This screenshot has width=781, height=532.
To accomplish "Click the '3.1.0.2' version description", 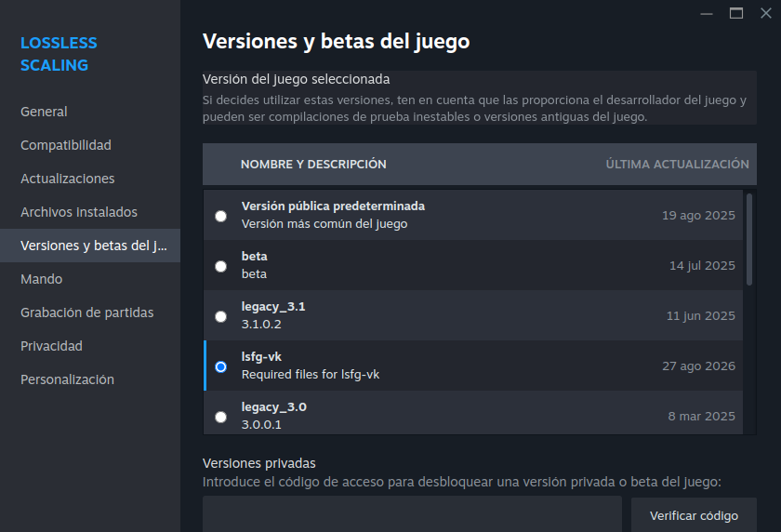I will coord(261,325).
